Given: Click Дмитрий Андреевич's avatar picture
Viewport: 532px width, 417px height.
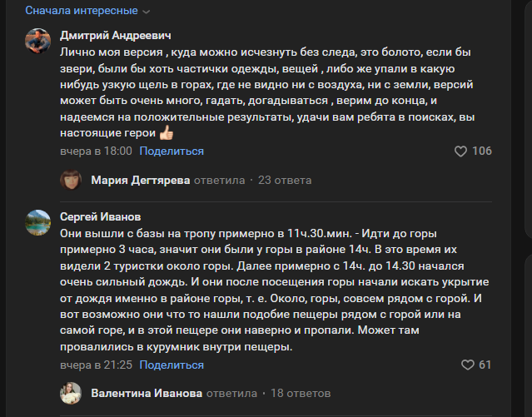Looking at the screenshot, I should tap(37, 40).
